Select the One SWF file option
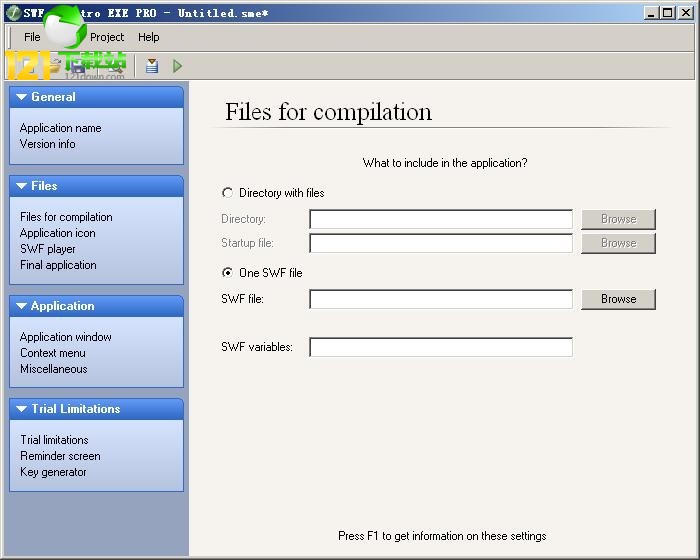The height and width of the screenshot is (560, 700). point(228,272)
